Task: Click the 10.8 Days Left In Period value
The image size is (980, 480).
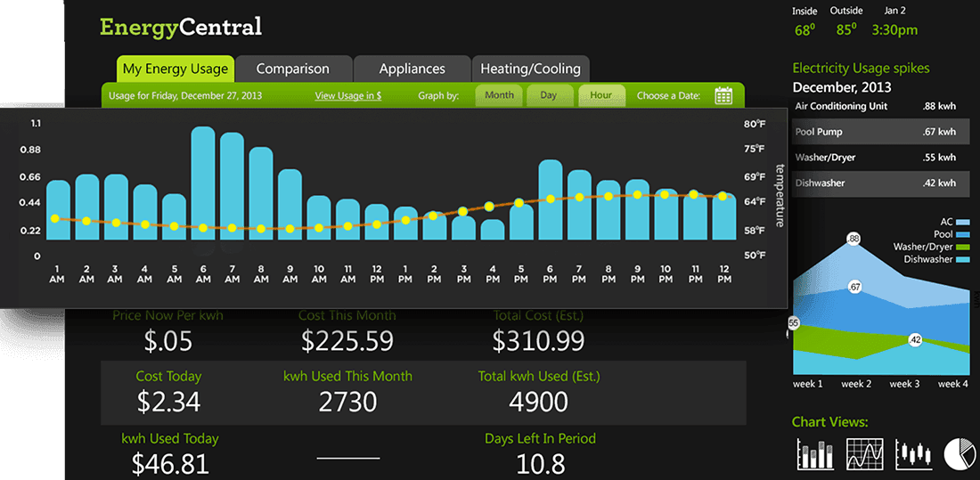Action: point(541,464)
